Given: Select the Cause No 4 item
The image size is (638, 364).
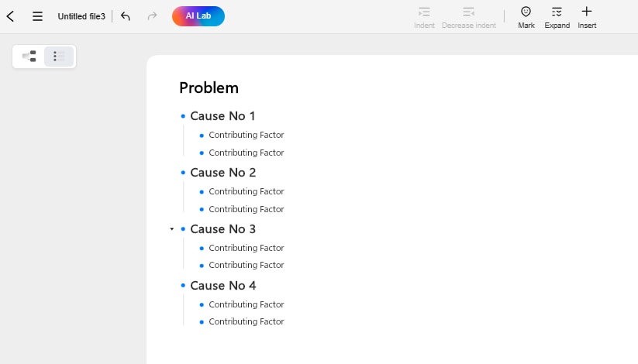Looking at the screenshot, I should tap(222, 286).
